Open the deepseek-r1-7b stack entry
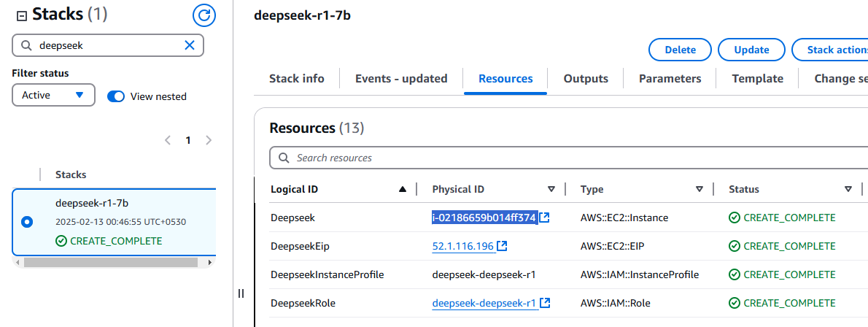Image resolution: width=868 pixels, height=327 pixels. [x=92, y=203]
